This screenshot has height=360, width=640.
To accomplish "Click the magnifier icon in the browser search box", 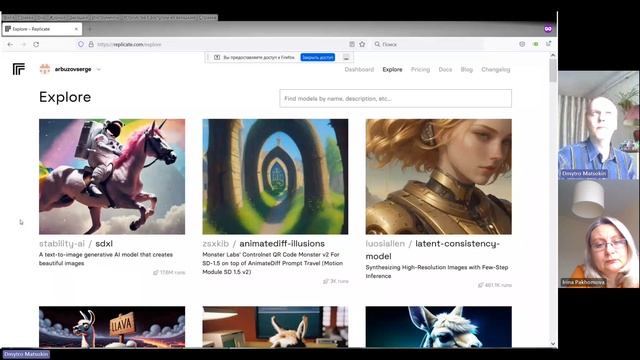I will pyautogui.click(x=377, y=44).
